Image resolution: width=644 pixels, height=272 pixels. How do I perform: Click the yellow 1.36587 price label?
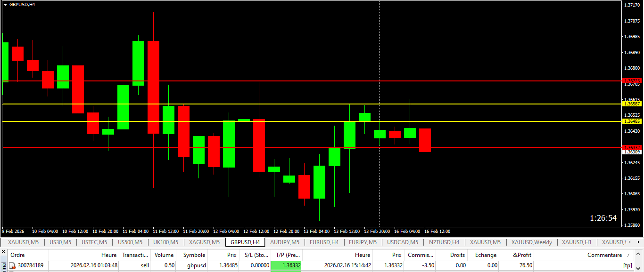click(x=632, y=104)
